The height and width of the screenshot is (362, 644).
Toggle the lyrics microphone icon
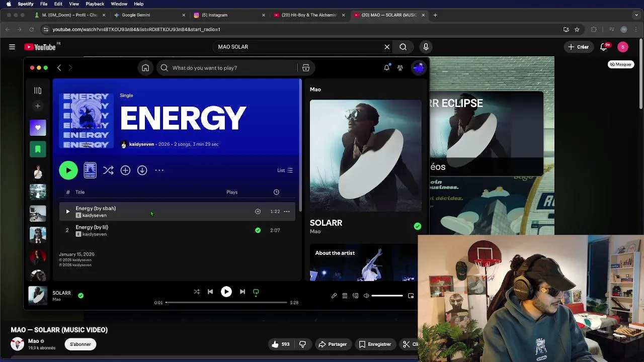(334, 296)
